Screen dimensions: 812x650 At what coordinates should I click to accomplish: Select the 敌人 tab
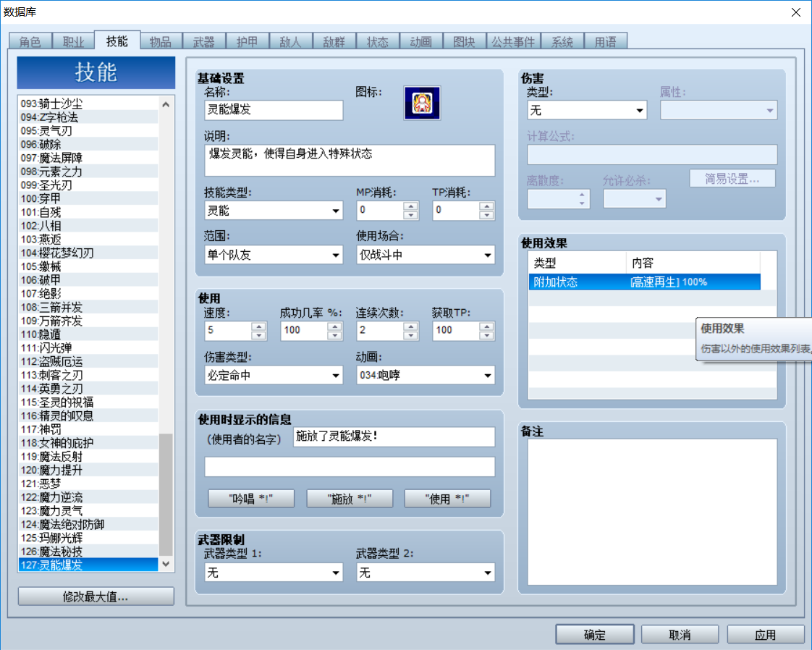(291, 41)
